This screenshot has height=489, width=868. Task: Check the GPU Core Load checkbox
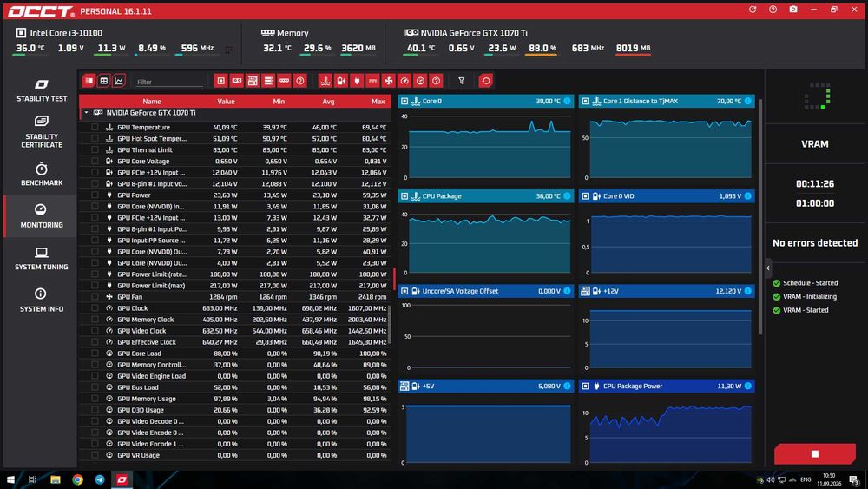tap(95, 354)
